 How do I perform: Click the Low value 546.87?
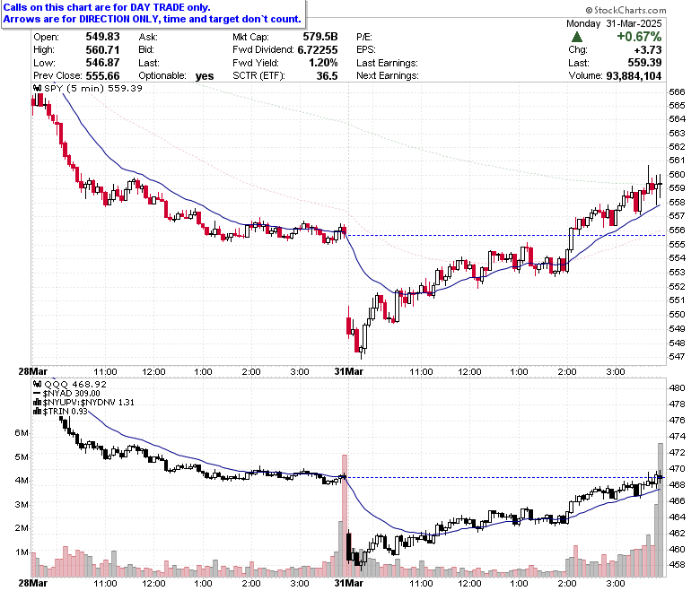(x=102, y=63)
